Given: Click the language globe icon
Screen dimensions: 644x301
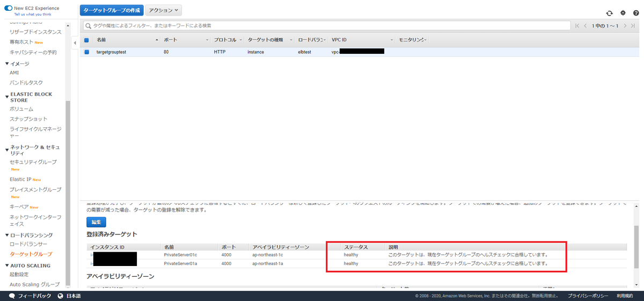Looking at the screenshot, I should 61,296.
